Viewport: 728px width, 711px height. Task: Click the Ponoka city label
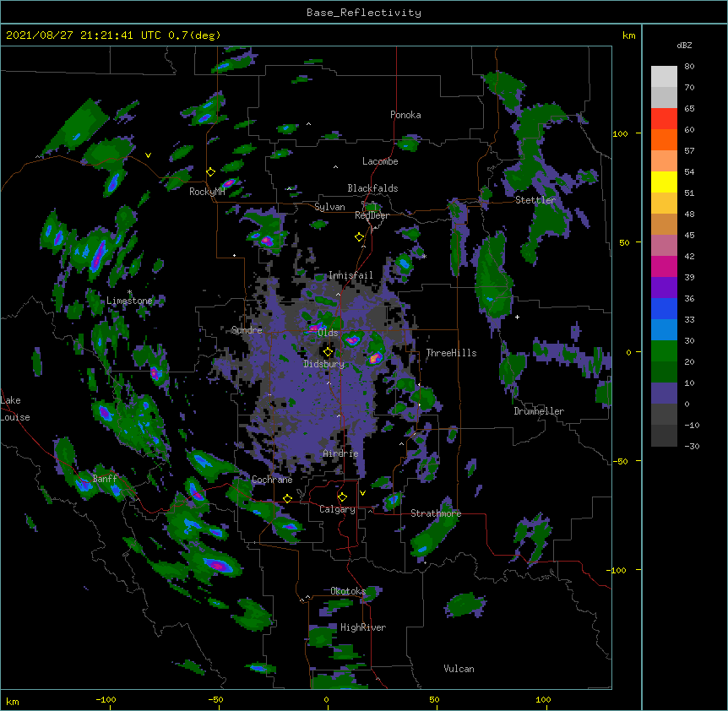coord(405,115)
